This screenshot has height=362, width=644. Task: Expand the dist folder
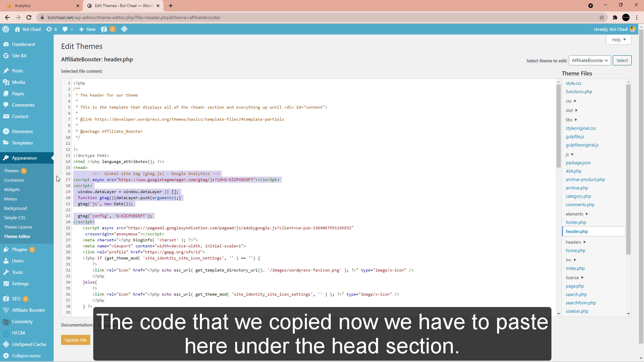572,110
